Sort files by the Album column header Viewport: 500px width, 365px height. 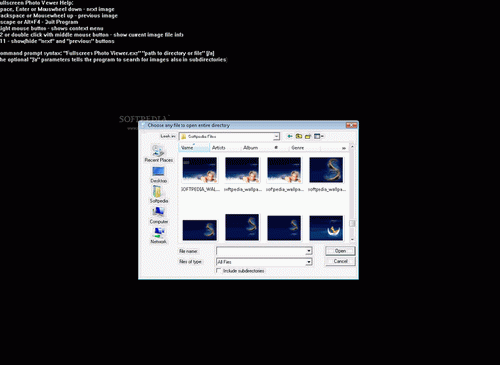pos(250,148)
